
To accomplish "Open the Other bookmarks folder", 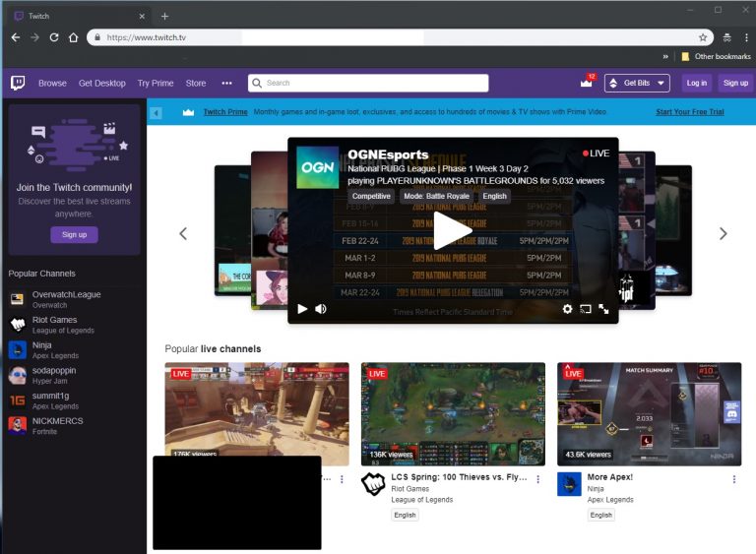I will click(716, 56).
